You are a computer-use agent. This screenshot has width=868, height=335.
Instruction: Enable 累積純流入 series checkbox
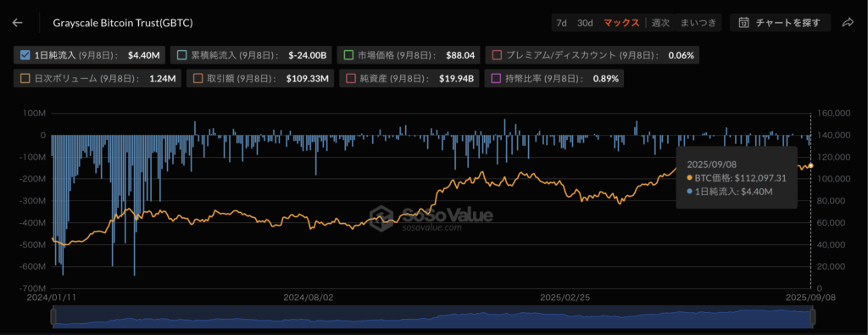pyautogui.click(x=181, y=55)
